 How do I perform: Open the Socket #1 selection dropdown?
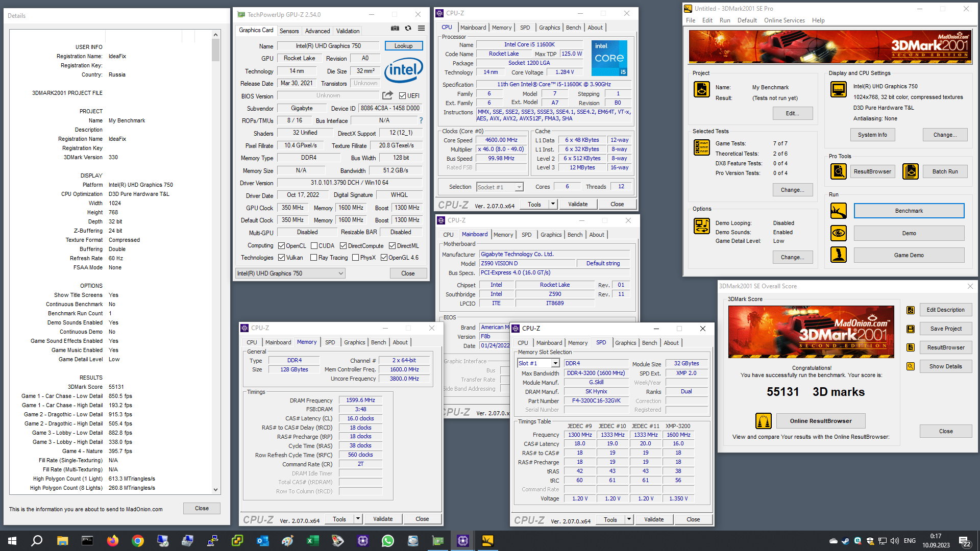click(x=500, y=187)
